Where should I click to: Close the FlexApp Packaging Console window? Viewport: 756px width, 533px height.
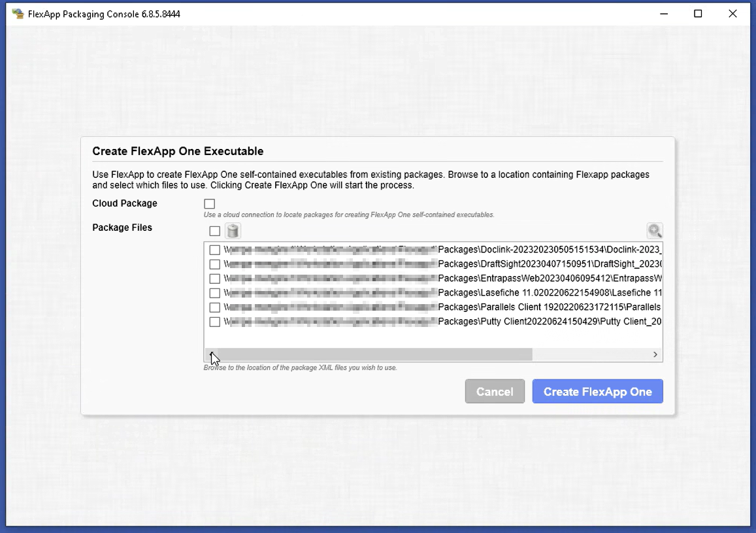click(x=732, y=14)
